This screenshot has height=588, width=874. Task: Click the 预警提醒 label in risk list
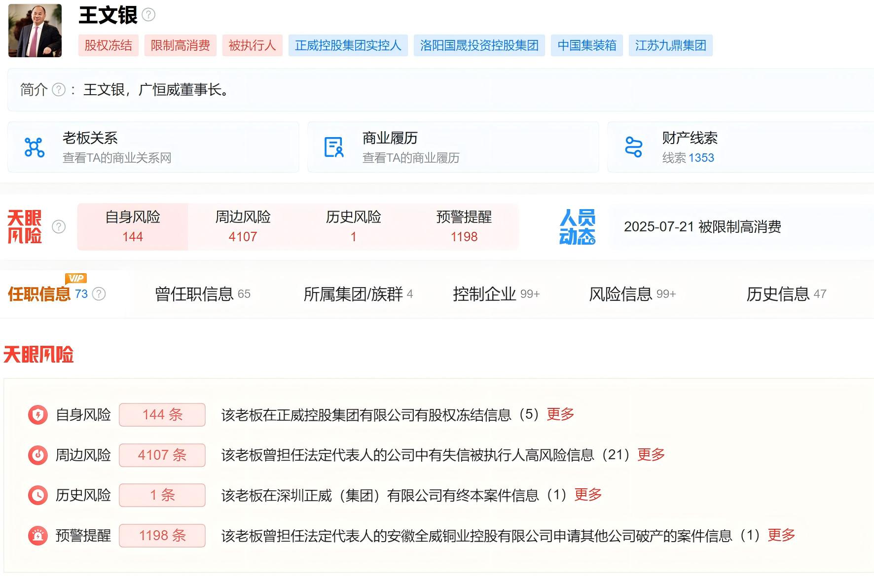click(x=83, y=536)
